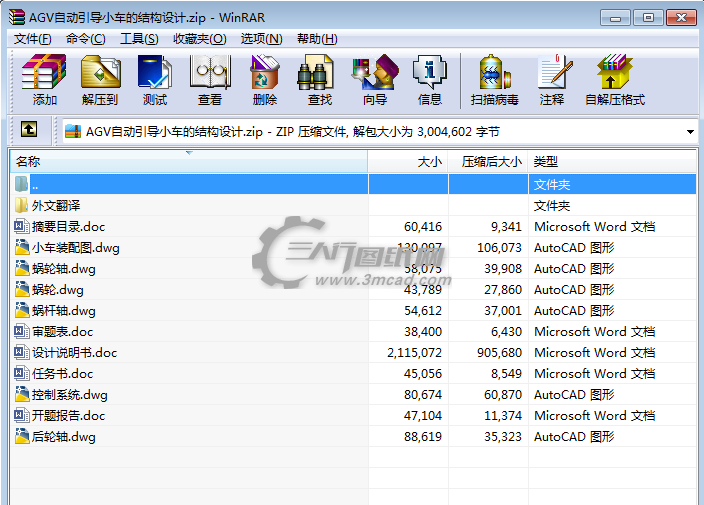
Task: Expand the archive path dropdown arrow
Action: click(x=690, y=132)
